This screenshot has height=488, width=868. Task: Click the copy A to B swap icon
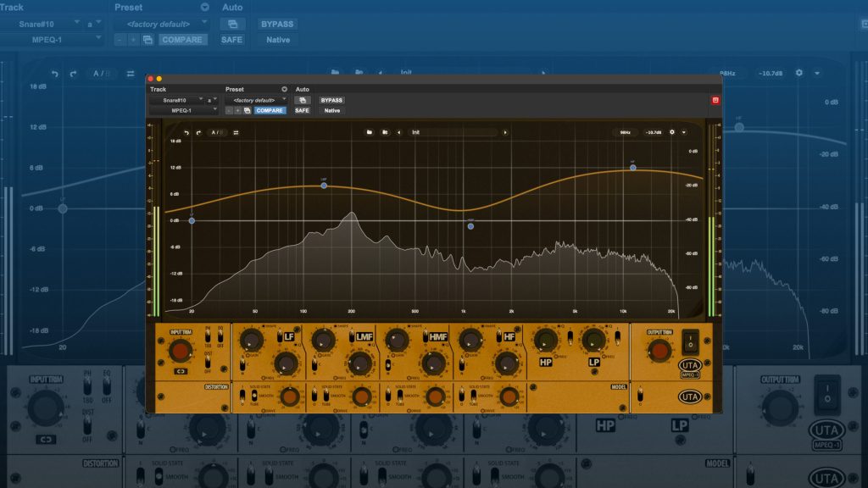click(x=236, y=133)
